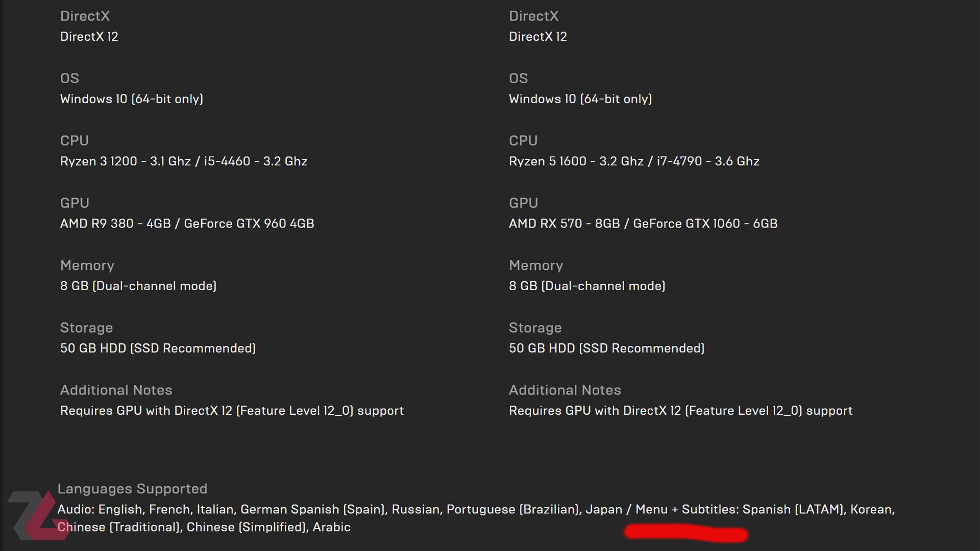Click the minimum Additional Notes heading
This screenshot has width=980, height=551.
[x=116, y=390]
